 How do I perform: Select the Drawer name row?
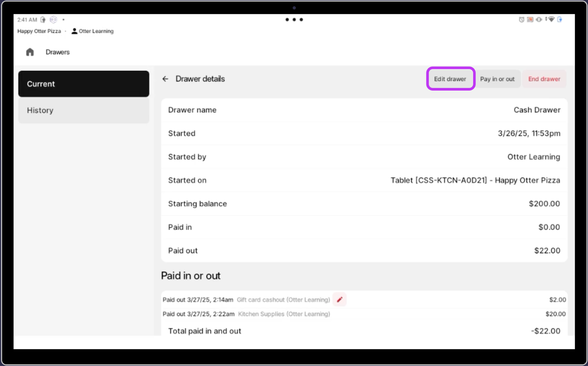pos(364,110)
